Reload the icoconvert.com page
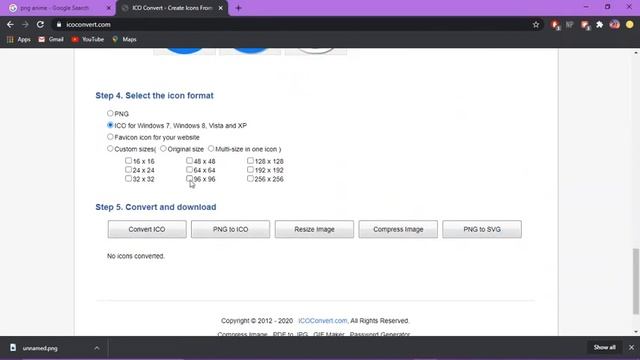The height and width of the screenshot is (360, 640). pos(40,24)
